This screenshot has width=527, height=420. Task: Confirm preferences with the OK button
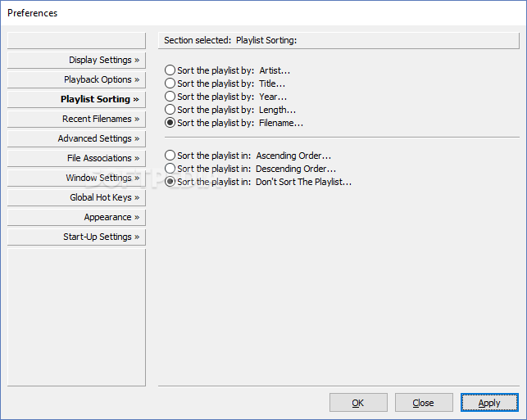358,403
